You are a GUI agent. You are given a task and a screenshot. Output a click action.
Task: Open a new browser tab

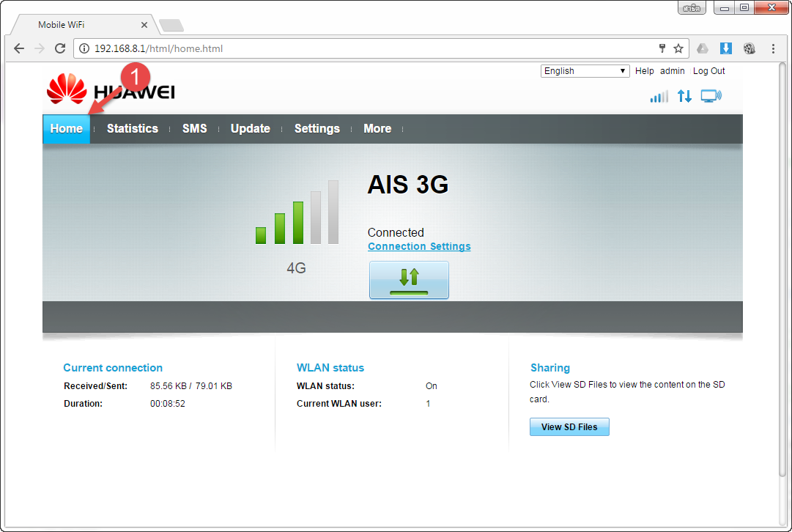click(x=171, y=25)
